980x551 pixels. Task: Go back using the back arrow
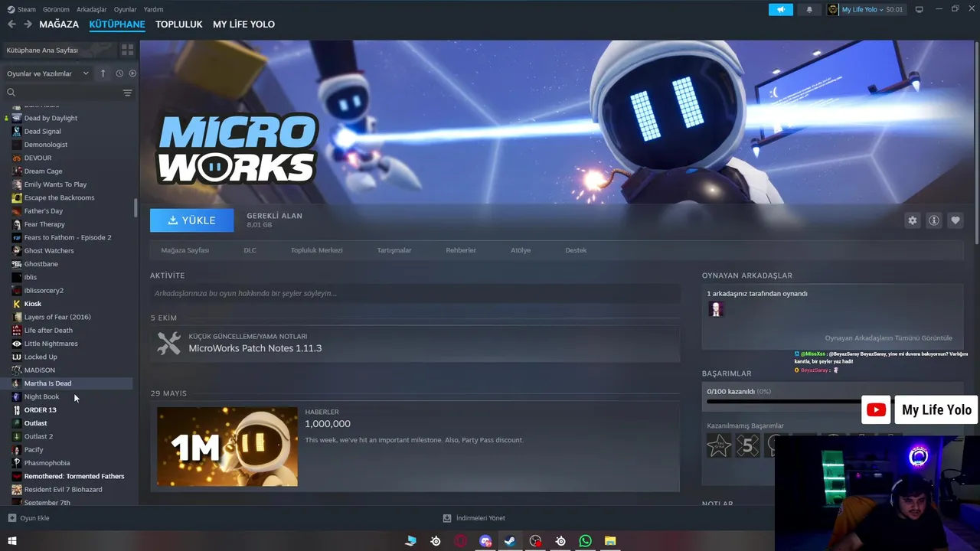tap(11, 24)
